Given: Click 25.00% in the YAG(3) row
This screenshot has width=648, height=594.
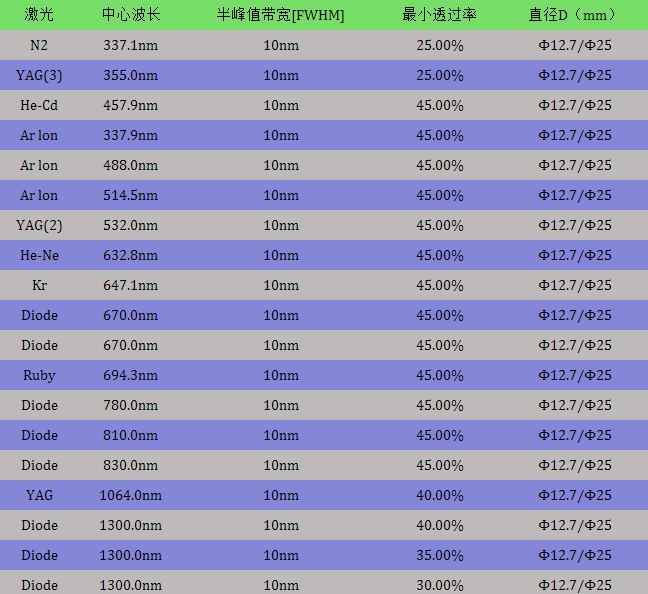Looking at the screenshot, I should click(440, 75).
